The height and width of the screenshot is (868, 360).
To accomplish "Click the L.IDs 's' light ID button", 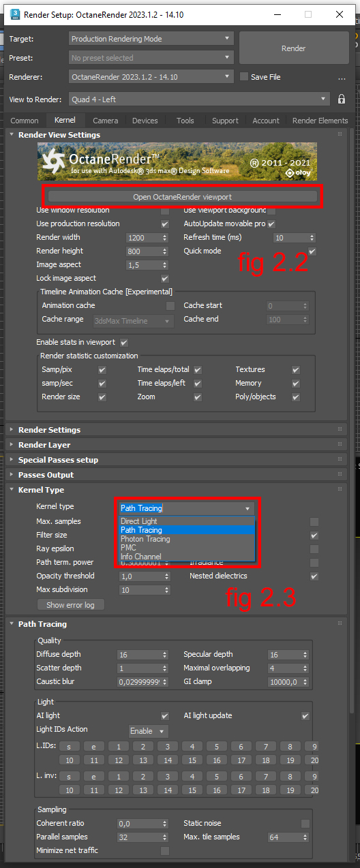I will [x=70, y=747].
